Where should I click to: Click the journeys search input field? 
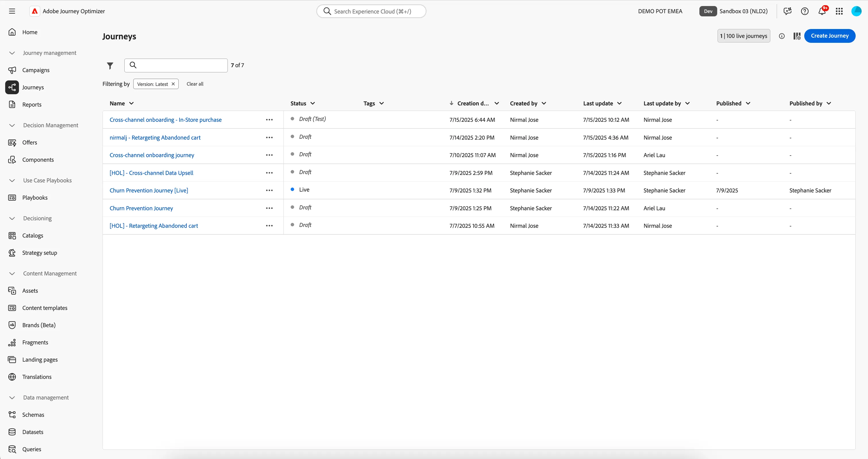(176, 65)
